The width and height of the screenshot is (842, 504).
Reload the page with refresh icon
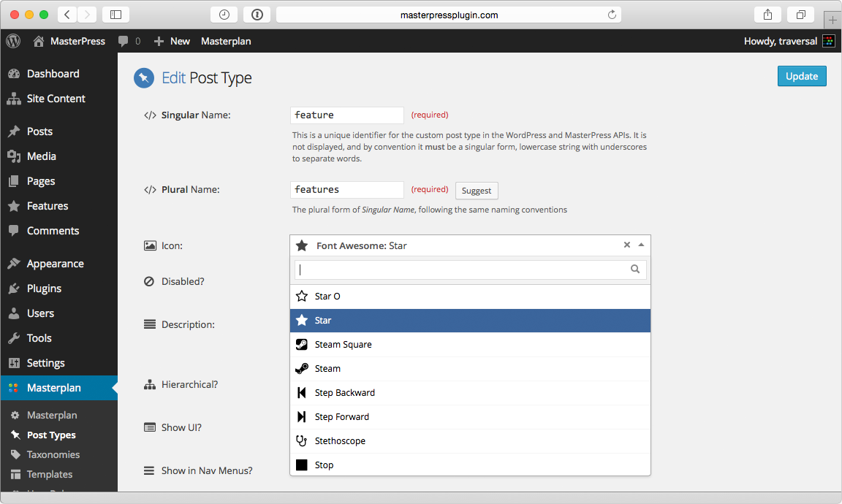[612, 15]
